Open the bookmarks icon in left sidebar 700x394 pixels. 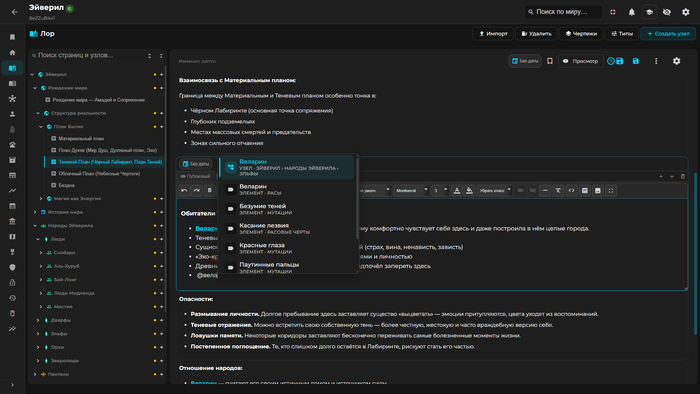click(12, 37)
